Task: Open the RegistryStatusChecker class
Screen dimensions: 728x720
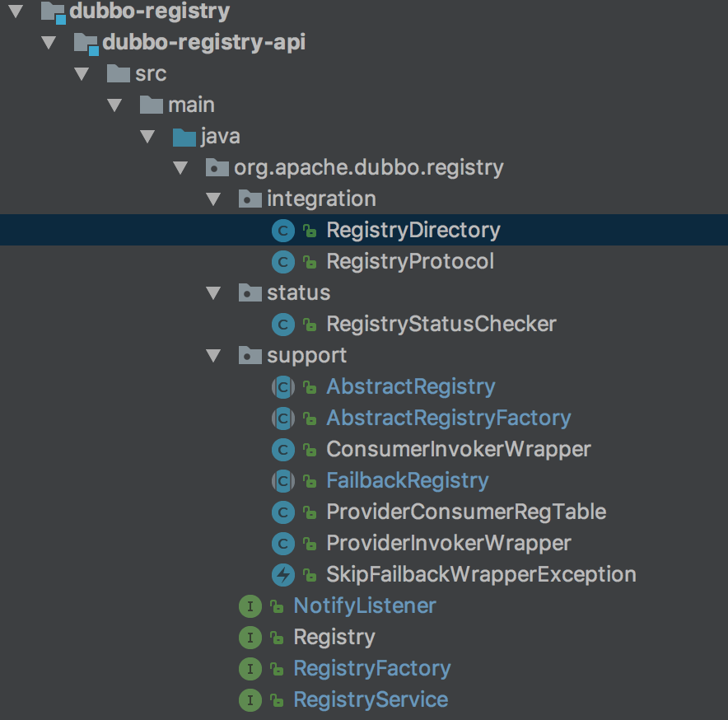Action: click(441, 325)
